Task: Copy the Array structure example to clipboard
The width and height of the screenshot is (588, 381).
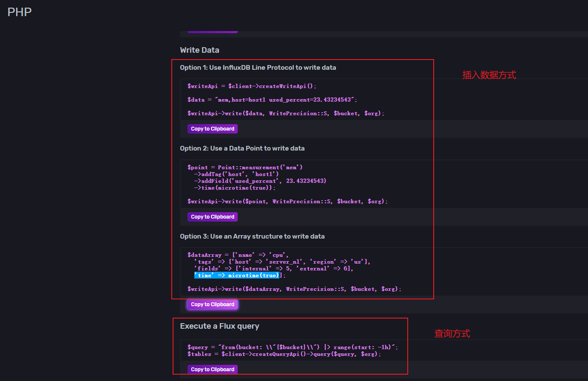Action: (212, 304)
